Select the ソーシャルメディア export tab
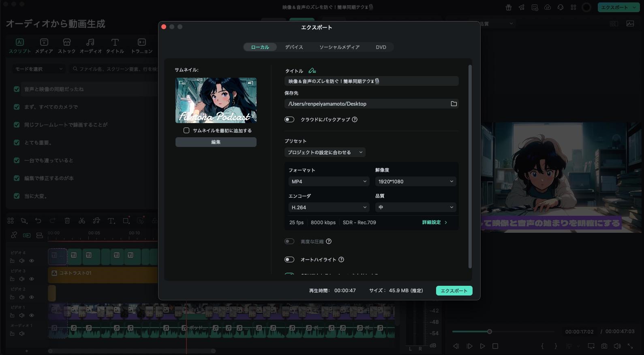The height and width of the screenshot is (355, 644). pyautogui.click(x=340, y=47)
